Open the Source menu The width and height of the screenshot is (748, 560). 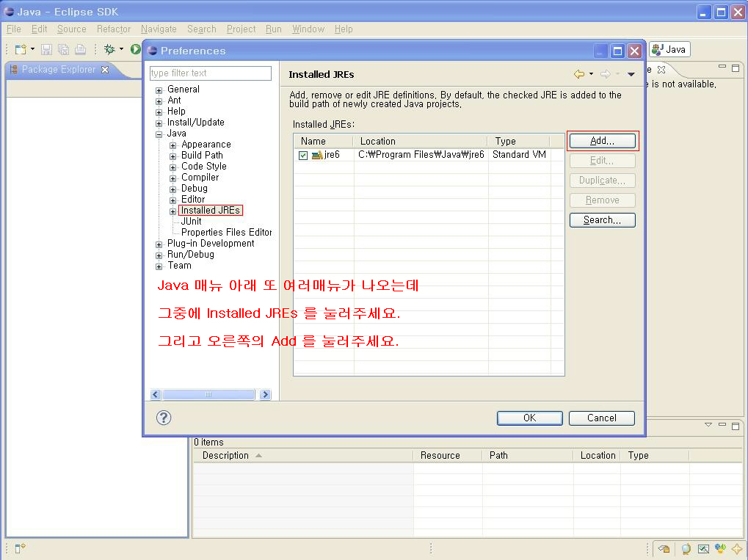[71, 29]
